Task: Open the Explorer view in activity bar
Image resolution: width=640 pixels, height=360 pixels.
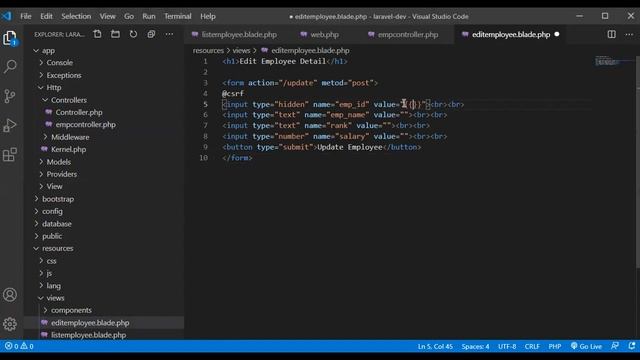Action: point(10,38)
